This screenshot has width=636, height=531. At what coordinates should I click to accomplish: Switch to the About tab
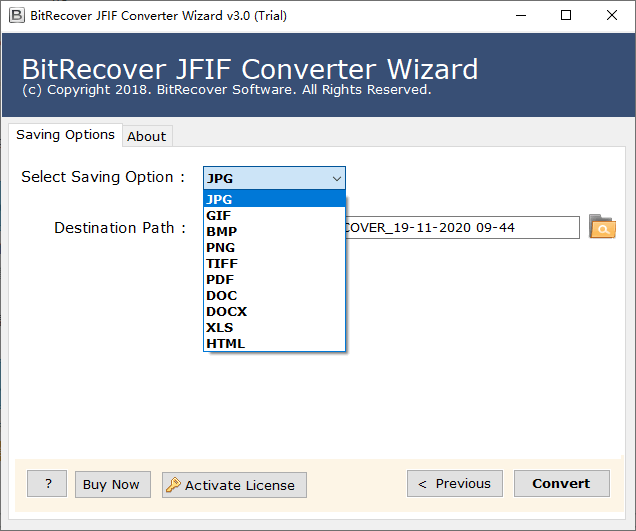coord(147,136)
